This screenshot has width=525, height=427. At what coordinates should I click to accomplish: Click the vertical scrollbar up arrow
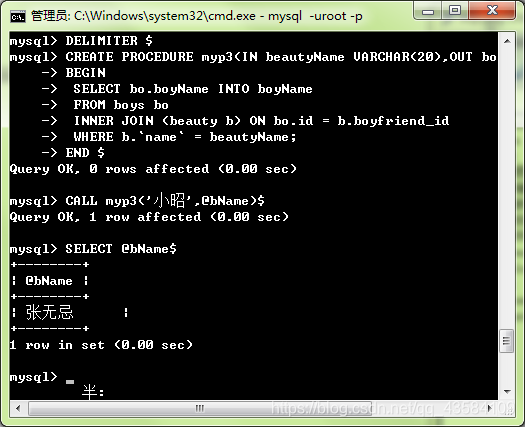click(507, 41)
